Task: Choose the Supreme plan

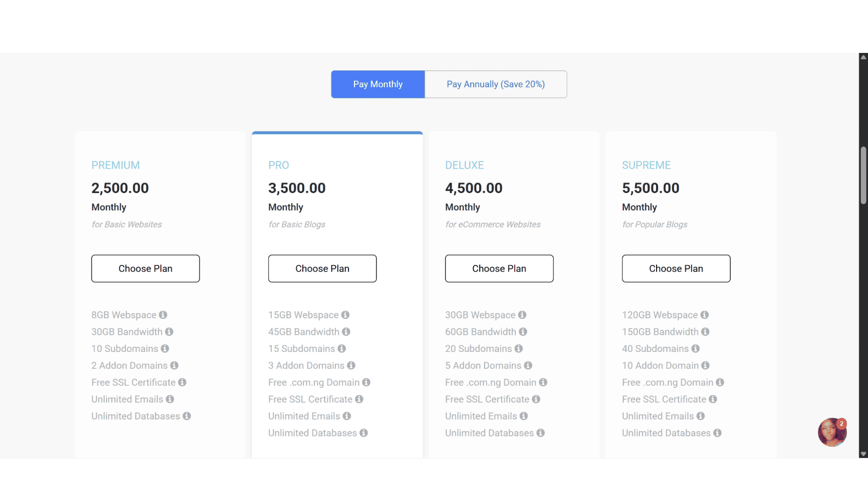Action: click(x=676, y=269)
